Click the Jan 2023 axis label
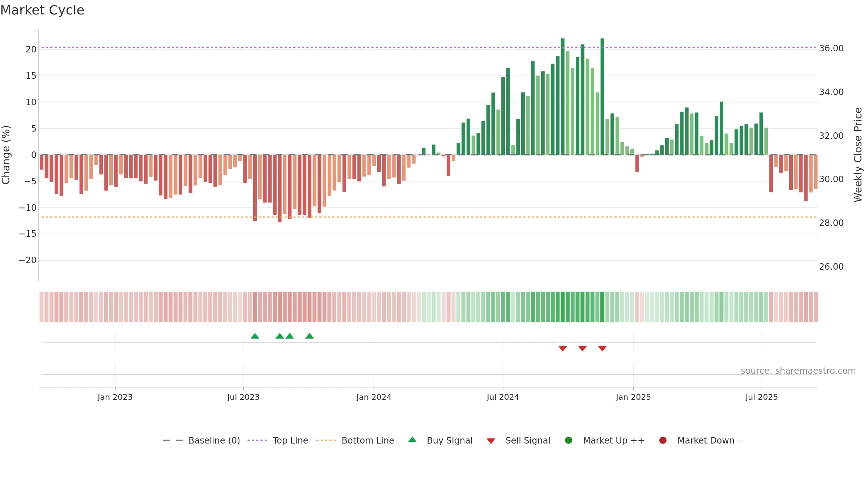Image resolution: width=868 pixels, height=488 pixels. pos(115,397)
